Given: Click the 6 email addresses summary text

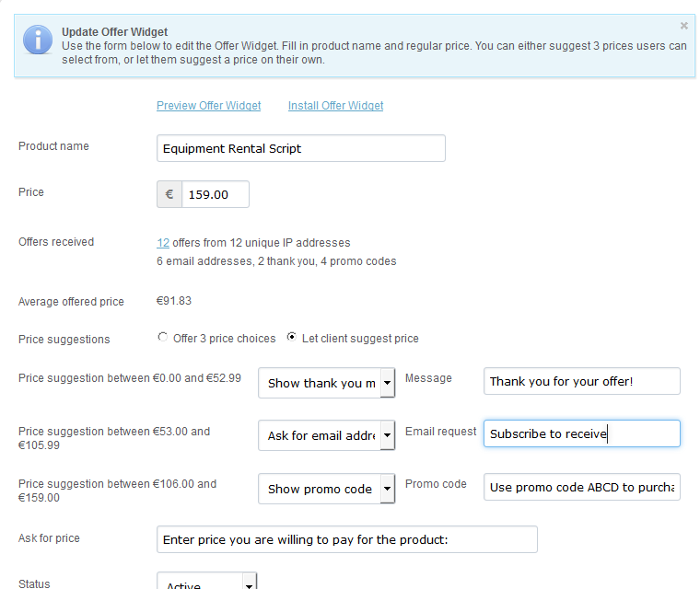Looking at the screenshot, I should coord(276,261).
